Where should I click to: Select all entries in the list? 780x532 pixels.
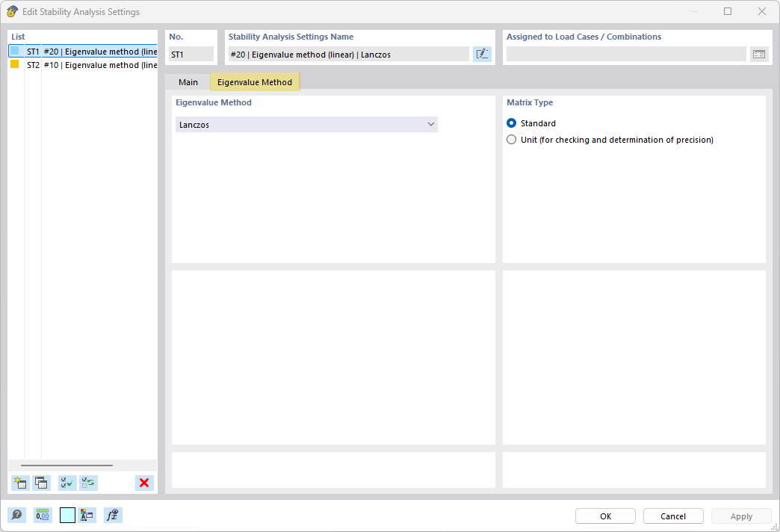(66, 483)
